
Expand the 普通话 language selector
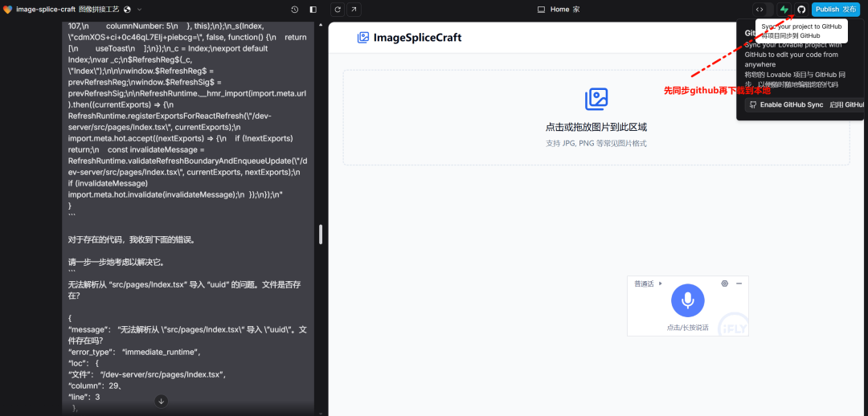click(x=648, y=283)
